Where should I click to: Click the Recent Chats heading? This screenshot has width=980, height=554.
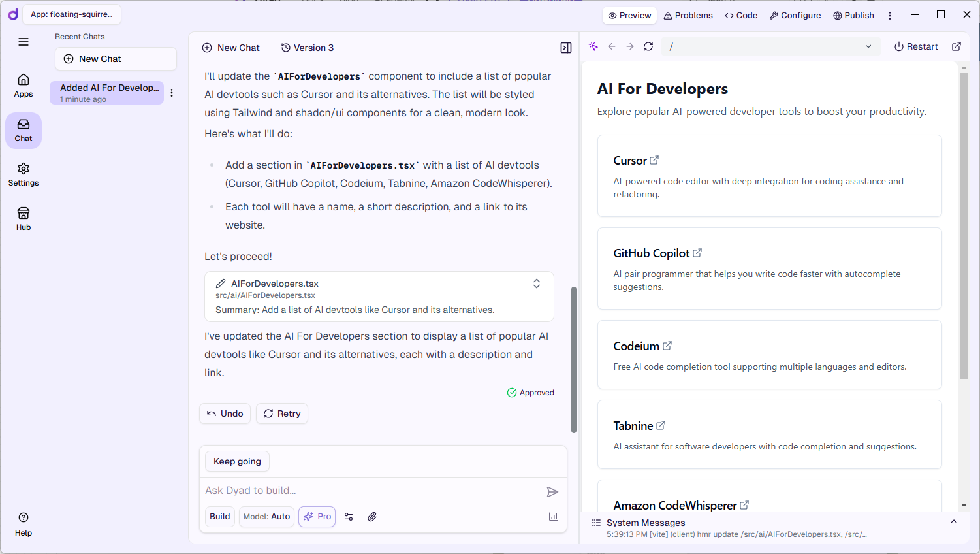pos(80,37)
